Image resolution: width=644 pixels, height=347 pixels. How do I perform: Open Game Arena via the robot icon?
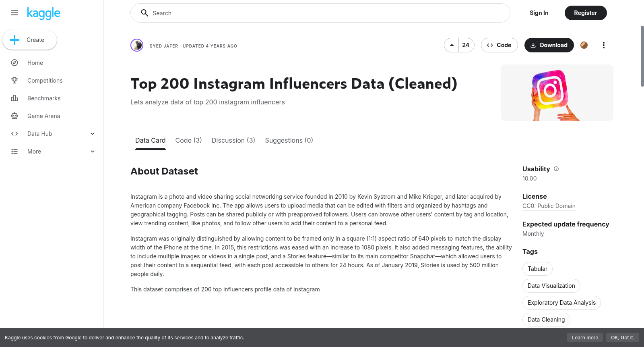14,116
